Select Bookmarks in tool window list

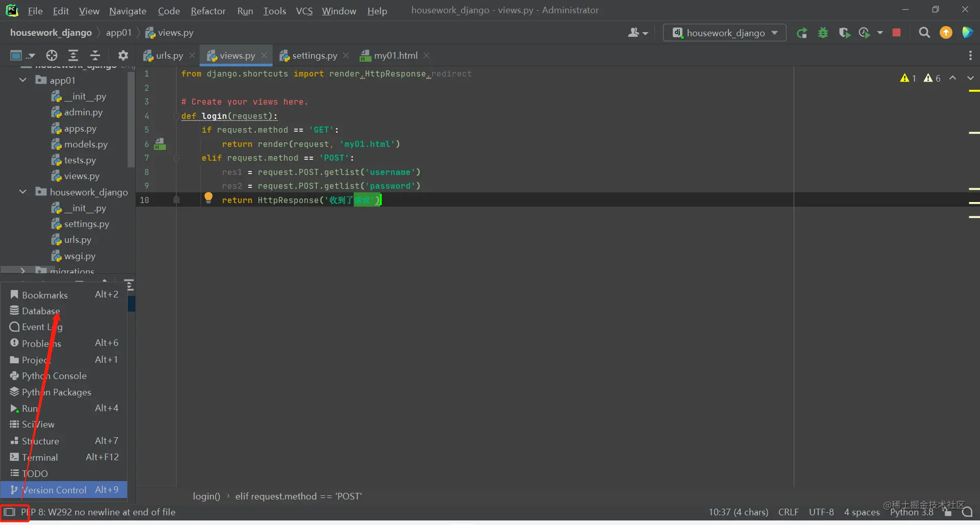pyautogui.click(x=64, y=294)
